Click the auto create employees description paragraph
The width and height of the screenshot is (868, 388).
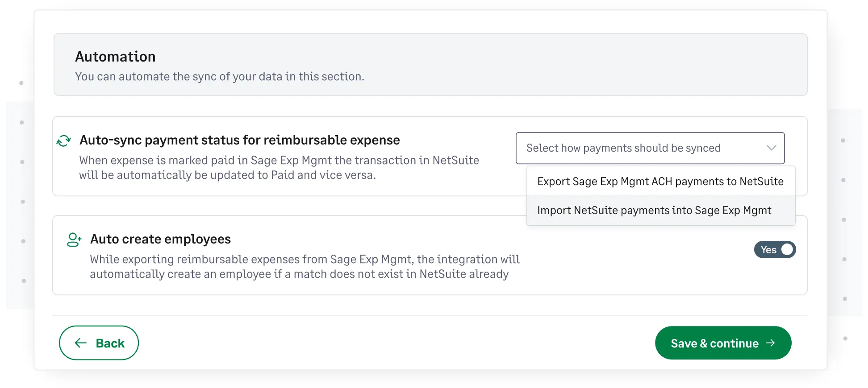(304, 267)
